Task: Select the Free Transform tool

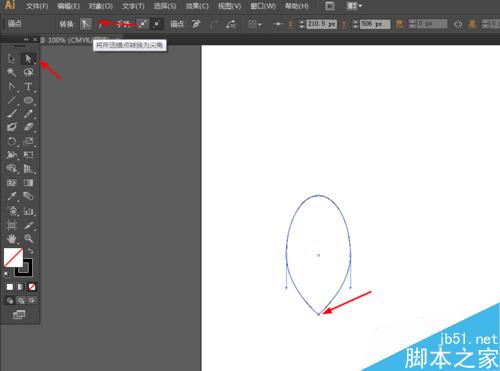Action: tap(28, 155)
